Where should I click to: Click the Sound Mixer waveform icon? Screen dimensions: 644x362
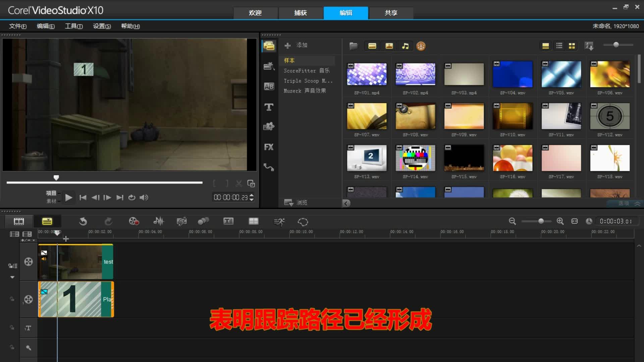tap(158, 221)
